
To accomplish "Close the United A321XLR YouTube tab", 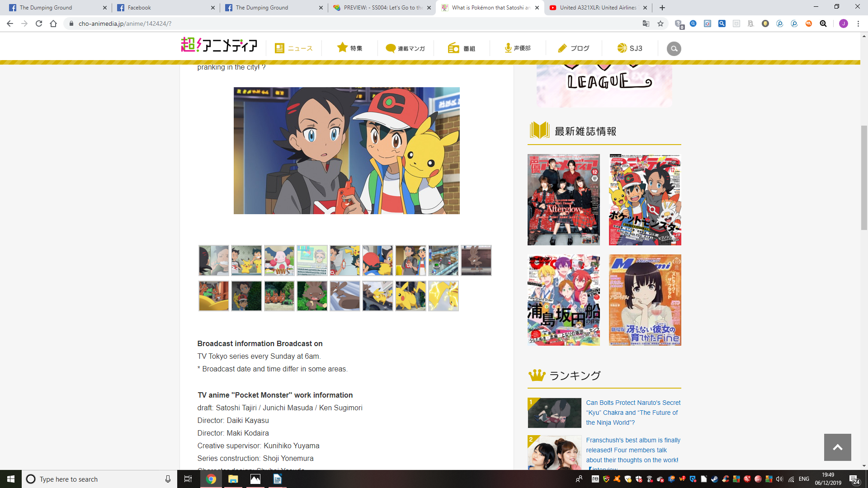I will [645, 8].
